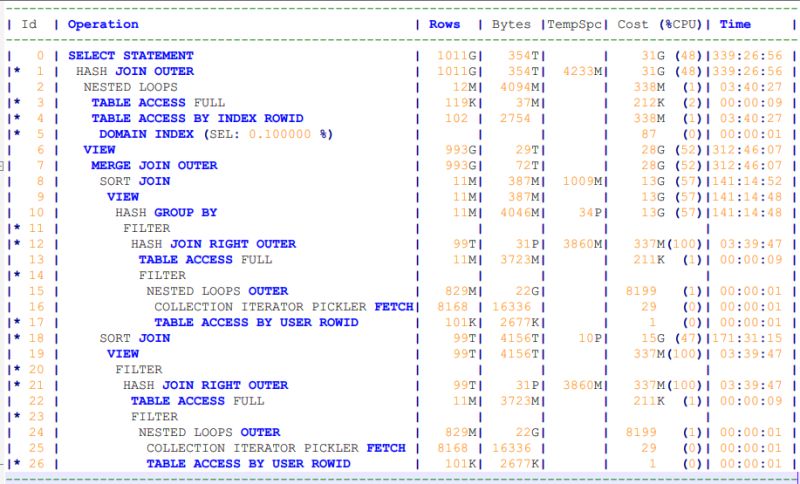Click the TempSpc column header
This screenshot has width=800, height=484.
tap(574, 24)
